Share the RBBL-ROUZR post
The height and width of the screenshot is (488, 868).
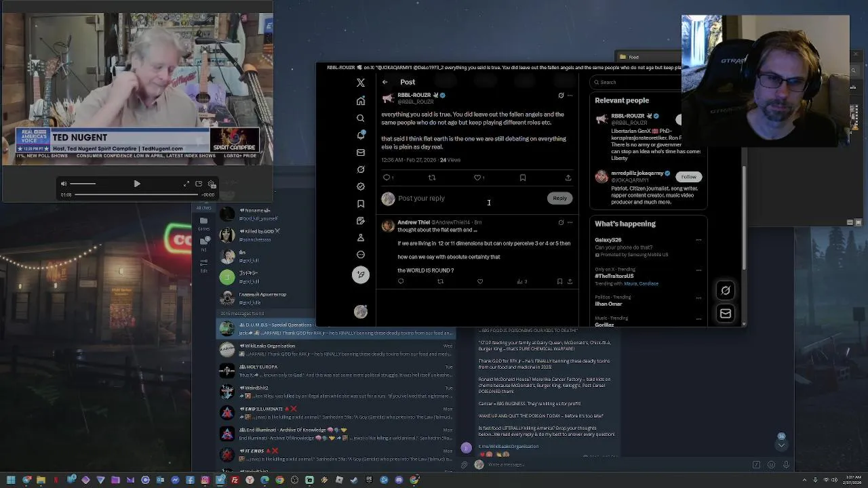[x=568, y=178]
